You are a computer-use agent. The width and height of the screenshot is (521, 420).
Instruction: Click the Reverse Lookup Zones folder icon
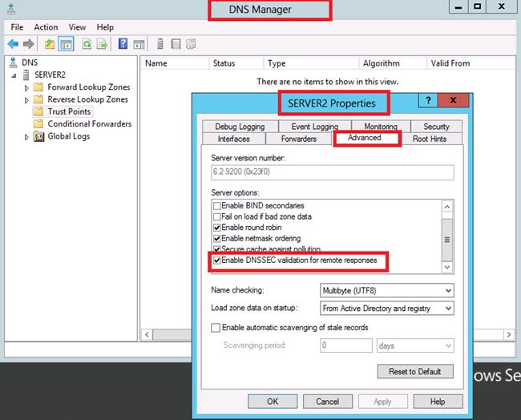(38, 99)
